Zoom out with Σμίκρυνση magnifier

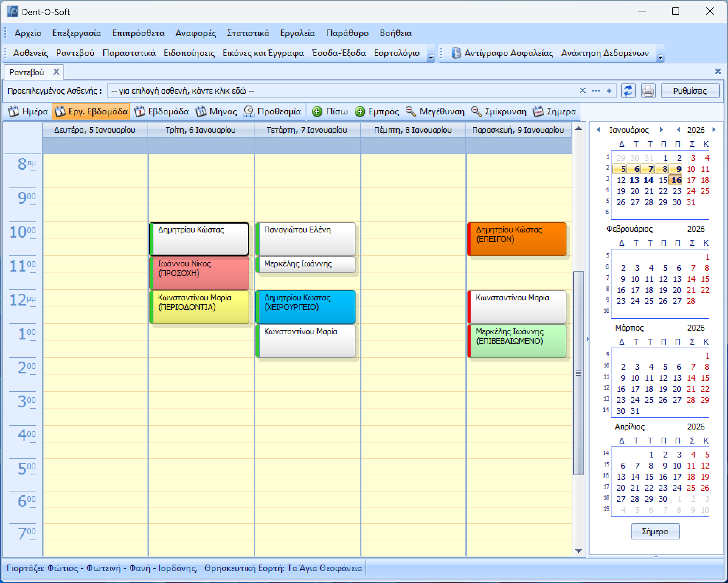476,111
